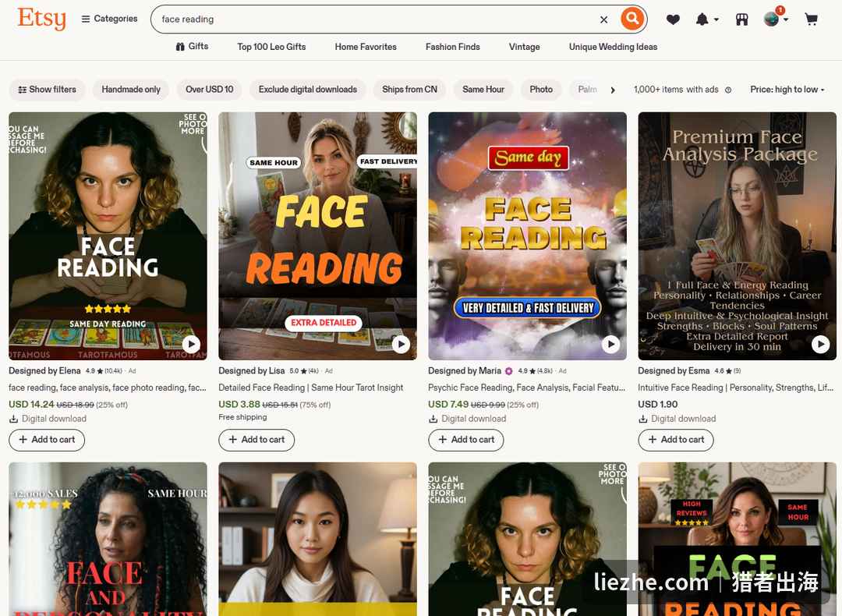Open Elena's face reading listing thumbnail

108,235
